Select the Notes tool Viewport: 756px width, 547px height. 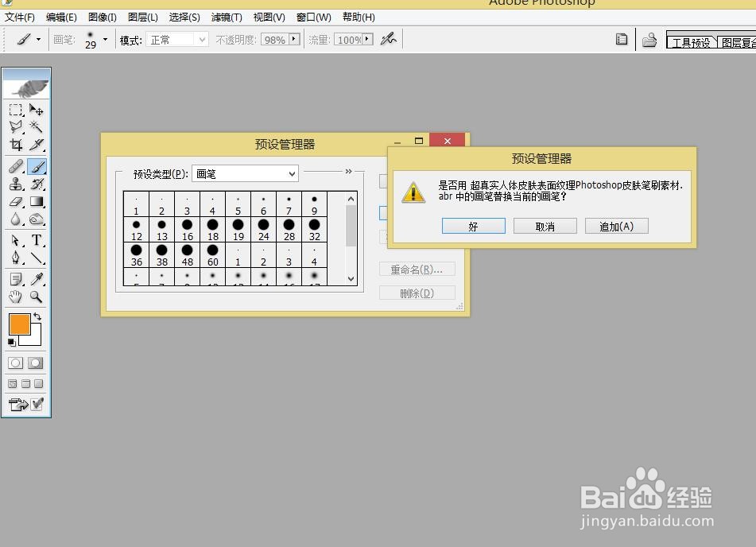pyautogui.click(x=16, y=279)
